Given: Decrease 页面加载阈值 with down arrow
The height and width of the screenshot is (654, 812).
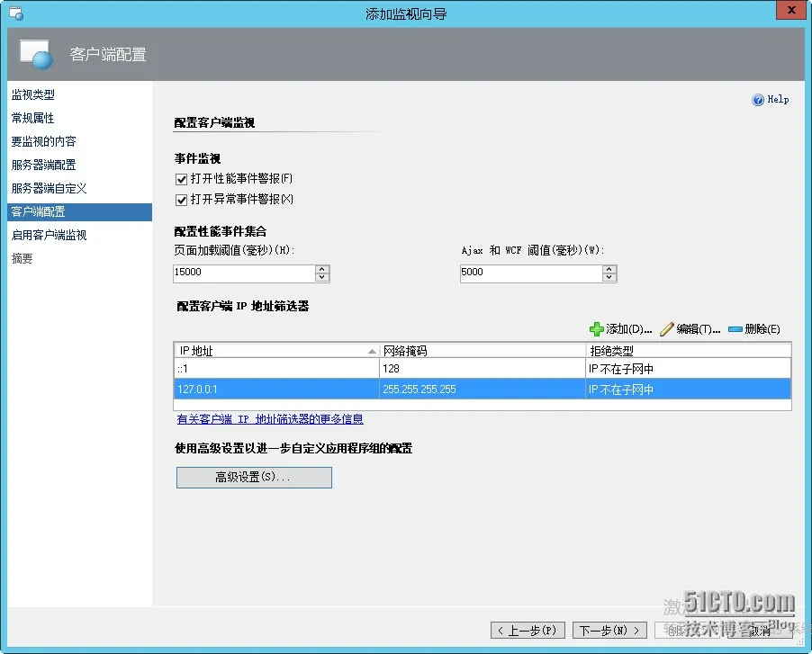Looking at the screenshot, I should click(322, 277).
